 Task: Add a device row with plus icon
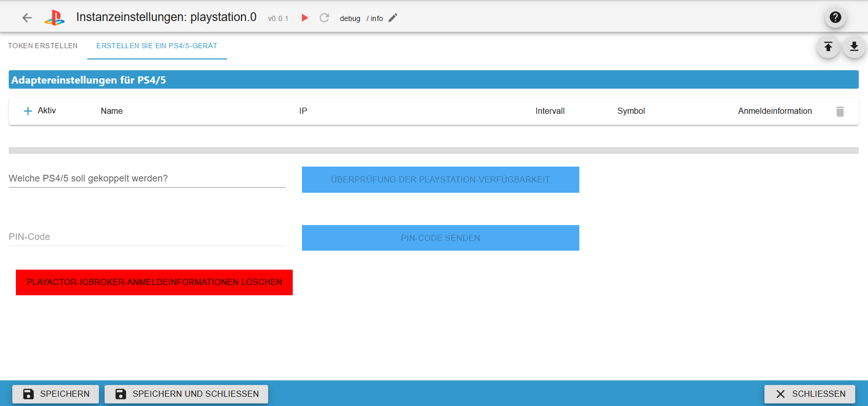point(28,111)
